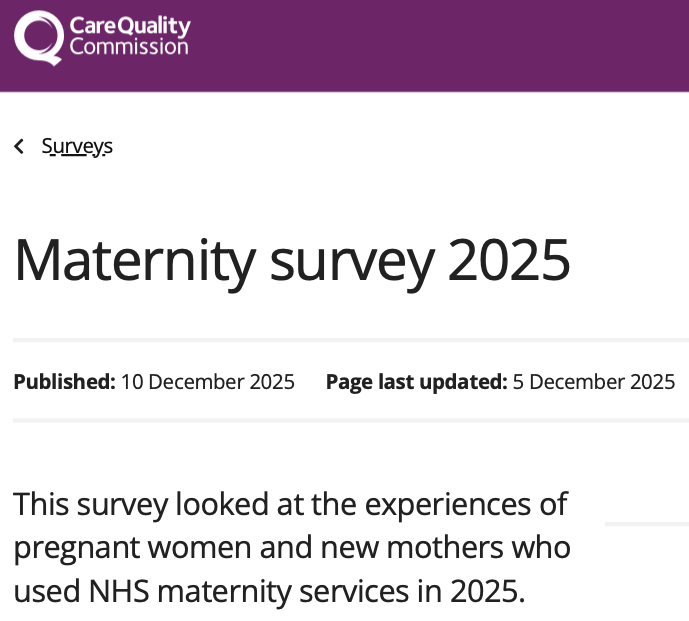Click the divider line below the Published date
The width and height of the screenshot is (689, 621).
[350, 421]
